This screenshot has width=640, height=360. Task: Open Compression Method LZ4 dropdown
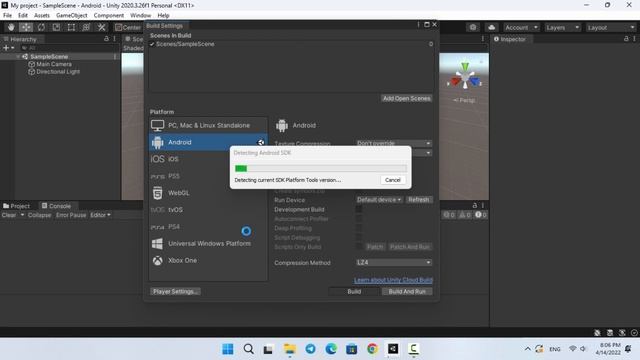pos(393,262)
